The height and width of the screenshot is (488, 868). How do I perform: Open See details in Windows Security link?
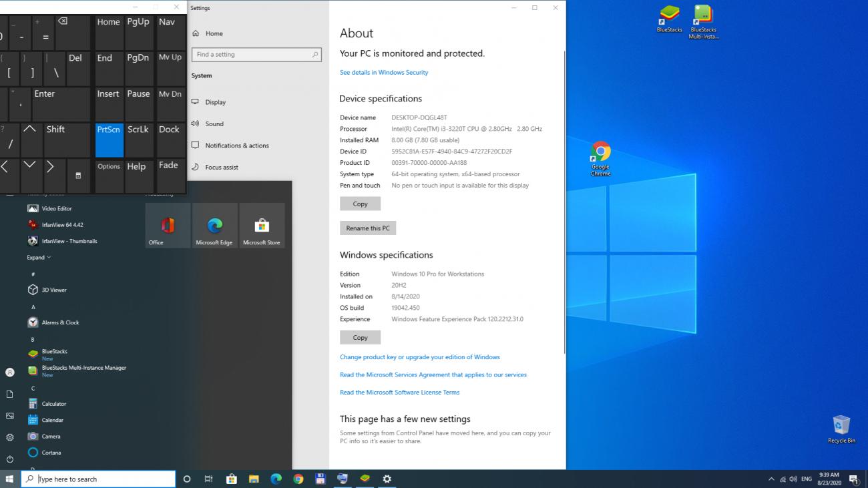384,72
